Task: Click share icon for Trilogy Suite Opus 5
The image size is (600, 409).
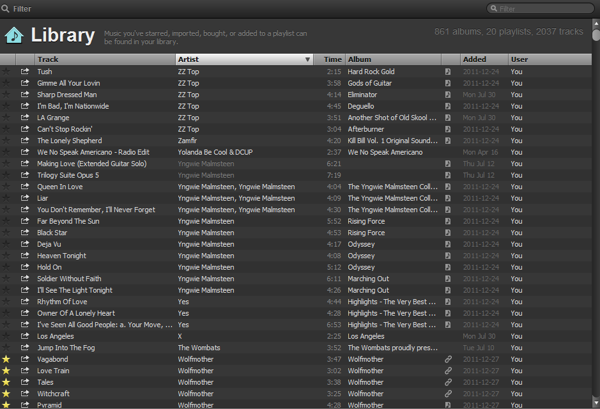Action: click(x=25, y=175)
